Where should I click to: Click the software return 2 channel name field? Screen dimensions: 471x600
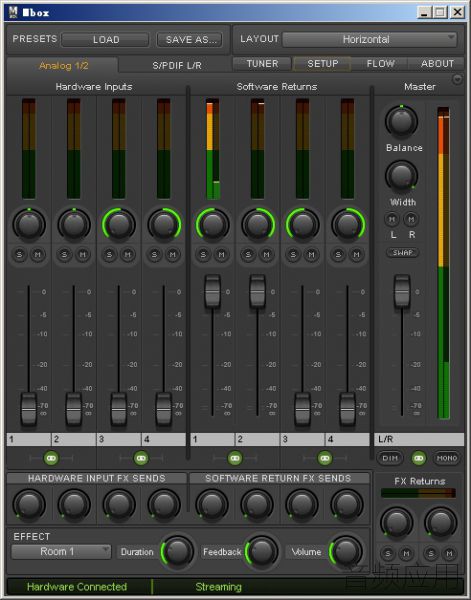[x=257, y=439]
